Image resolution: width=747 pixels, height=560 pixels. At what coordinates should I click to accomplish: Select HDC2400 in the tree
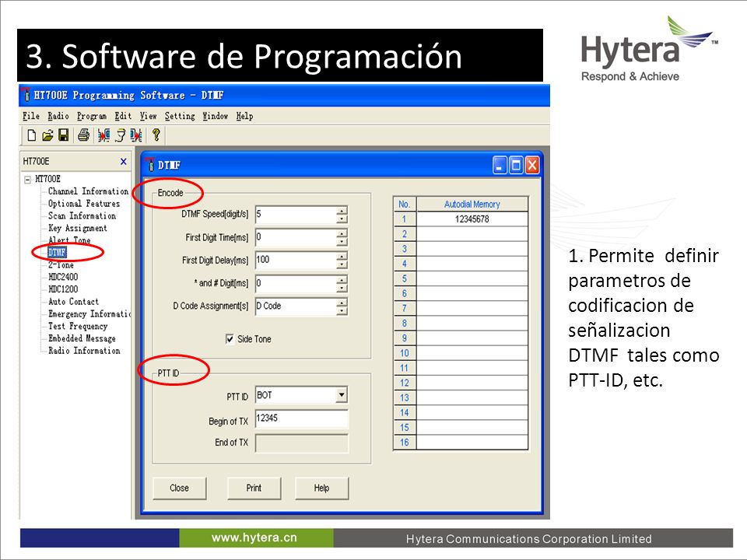63,277
